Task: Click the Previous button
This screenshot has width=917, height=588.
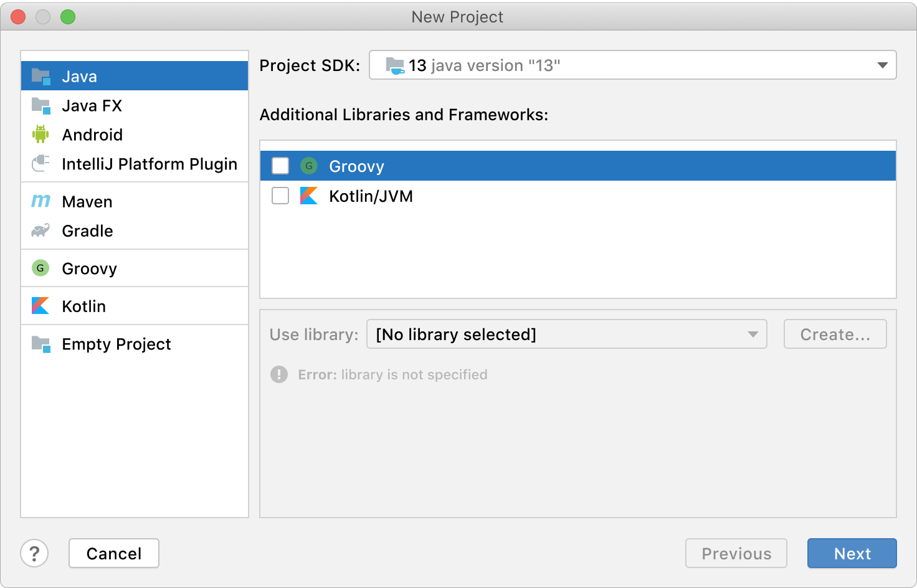Action: [736, 553]
